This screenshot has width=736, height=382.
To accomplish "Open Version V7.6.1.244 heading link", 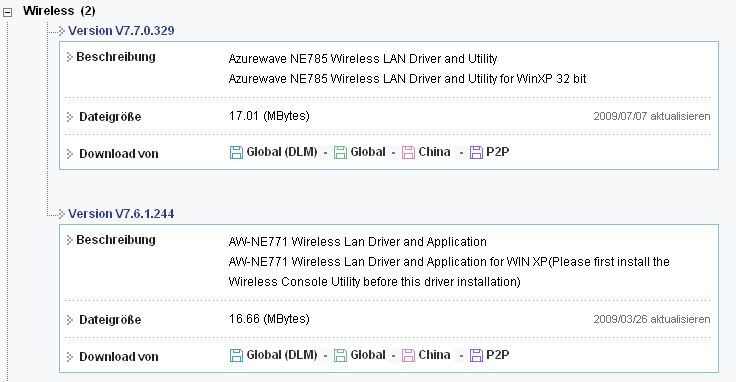I will [x=121, y=214].
